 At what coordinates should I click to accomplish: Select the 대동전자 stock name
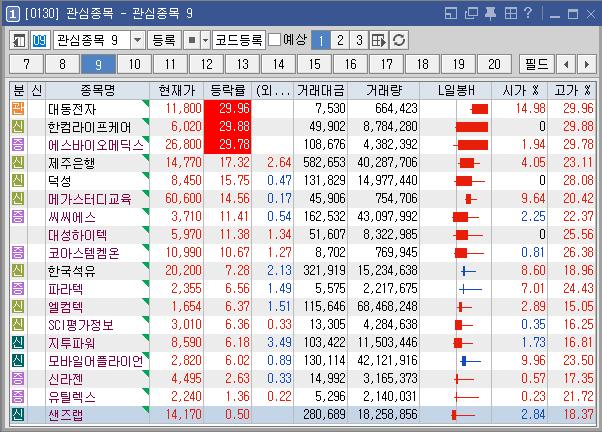[x=72, y=109]
